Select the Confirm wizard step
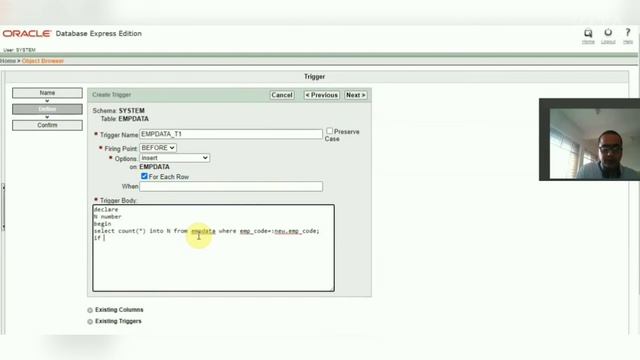The image size is (640, 360). click(x=47, y=125)
